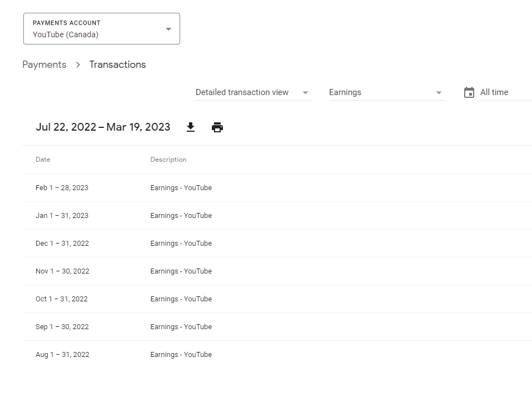Select the Feb 1 – 28, 2023 date
Image resolution: width=532 pixels, height=412 pixels.
[x=62, y=188]
